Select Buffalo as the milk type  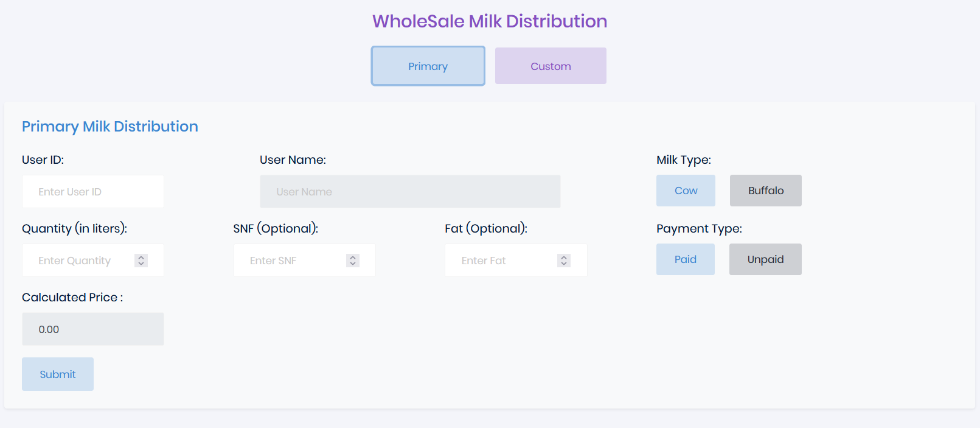click(765, 191)
